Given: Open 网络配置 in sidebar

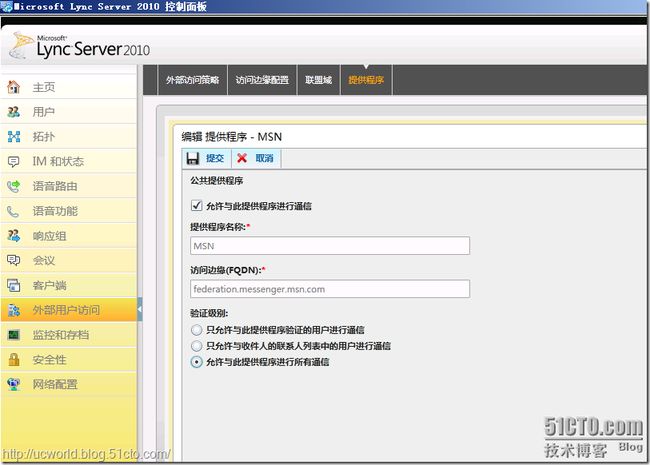Looking at the screenshot, I should coord(69,384).
